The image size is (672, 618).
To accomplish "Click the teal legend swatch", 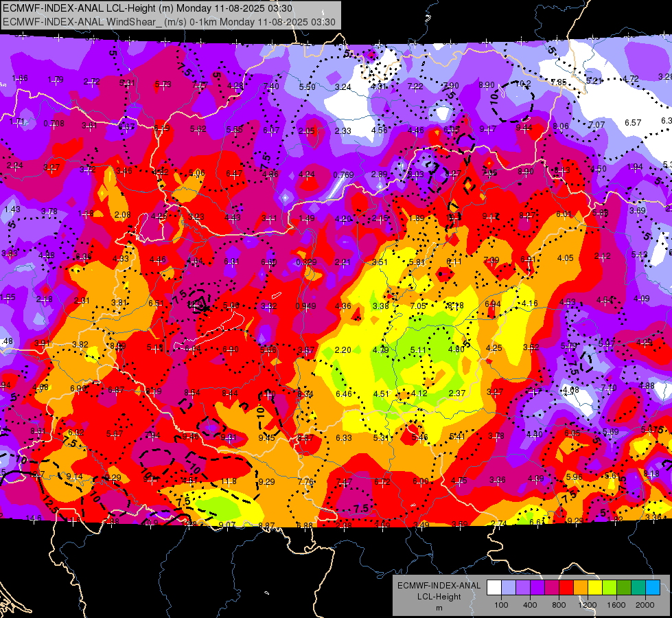I will [638, 587].
